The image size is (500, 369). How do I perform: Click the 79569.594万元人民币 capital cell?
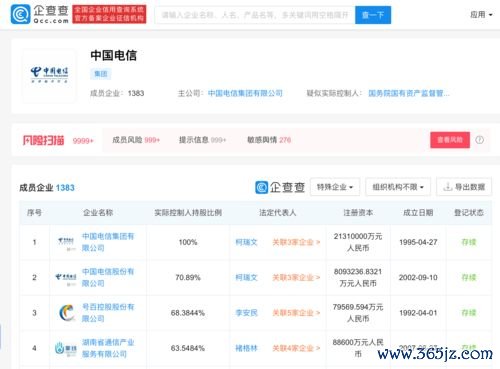tap(358, 313)
